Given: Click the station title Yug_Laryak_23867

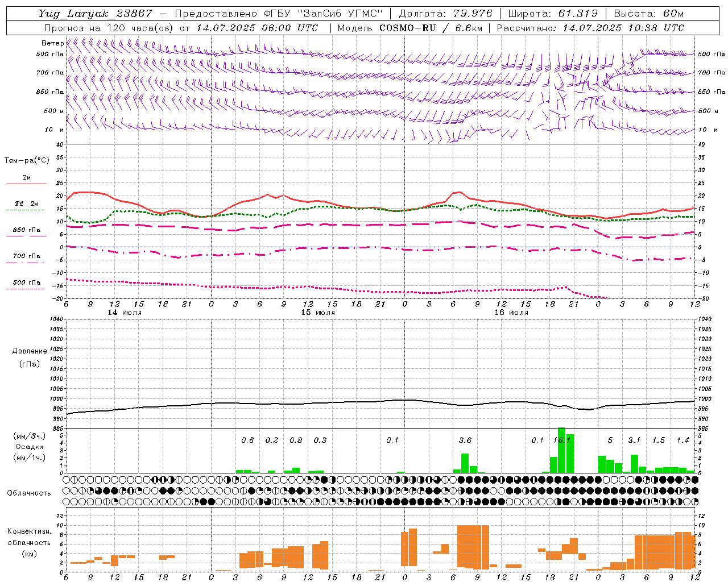Looking at the screenshot, I should click(x=96, y=14).
